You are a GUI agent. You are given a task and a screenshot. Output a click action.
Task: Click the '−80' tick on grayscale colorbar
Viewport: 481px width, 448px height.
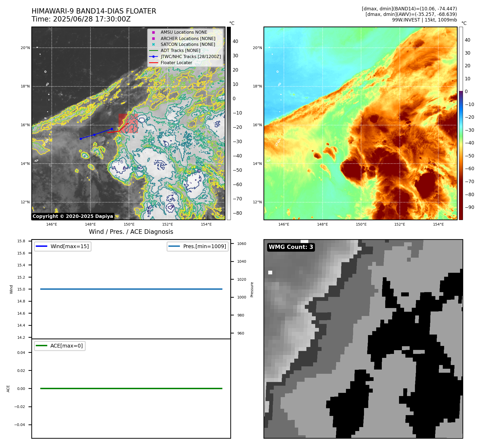pos(237,213)
